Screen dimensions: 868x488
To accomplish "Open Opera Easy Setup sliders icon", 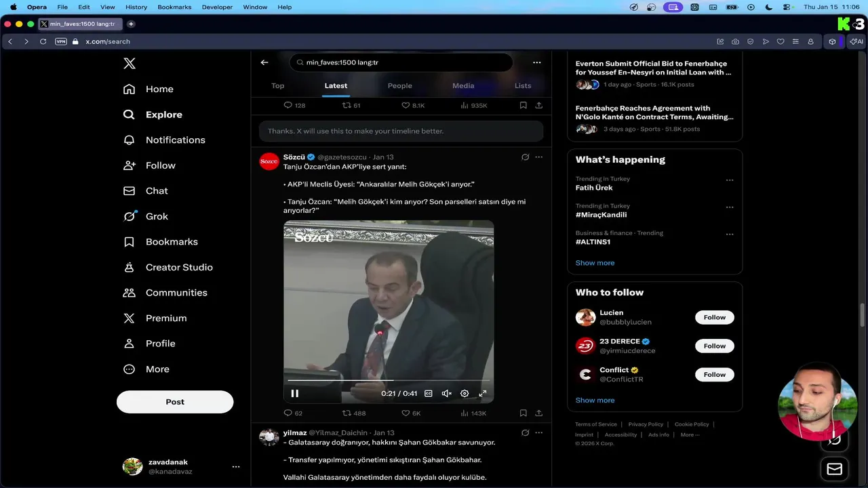I will [x=795, y=41].
